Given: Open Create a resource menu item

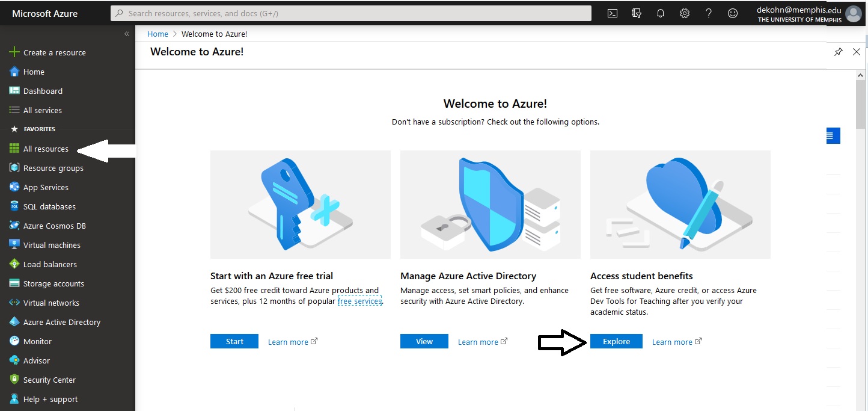Looking at the screenshot, I should pos(55,52).
